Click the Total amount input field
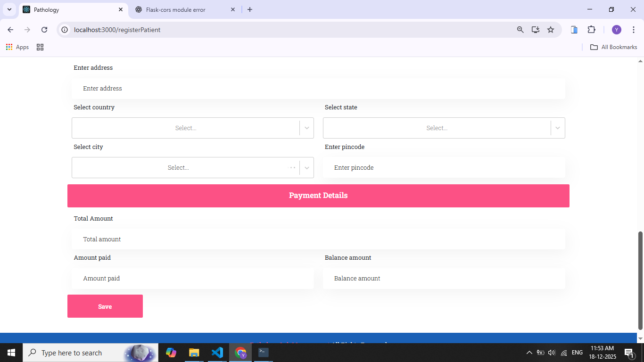The image size is (644, 362). pos(318,239)
